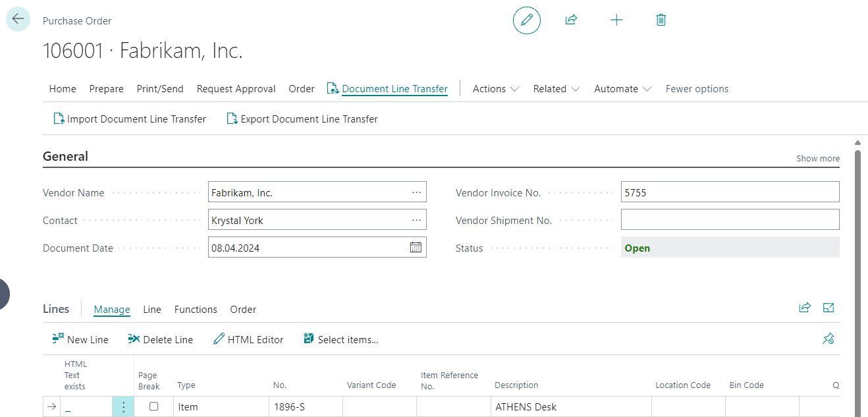
Task: Click the plus icon to create new
Action: 616,20
